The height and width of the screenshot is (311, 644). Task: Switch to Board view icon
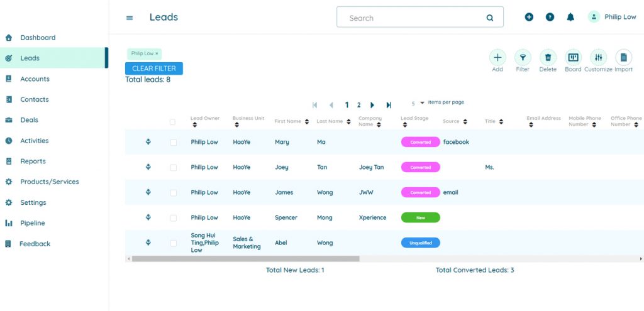573,57
